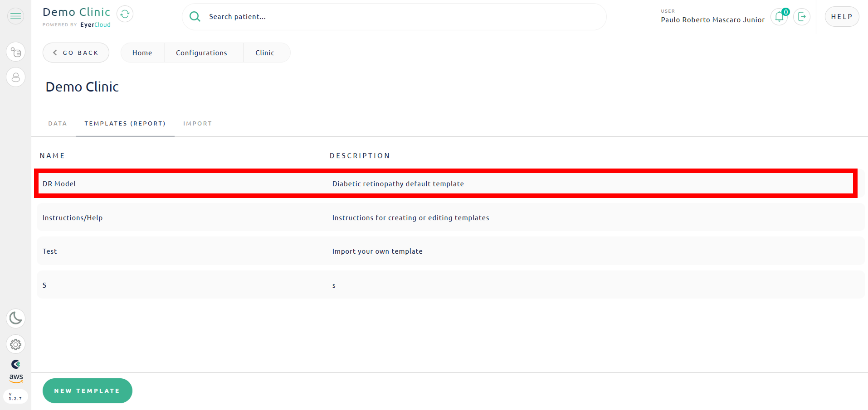Open the notifications bell
The height and width of the screenshot is (410, 868).
779,17
